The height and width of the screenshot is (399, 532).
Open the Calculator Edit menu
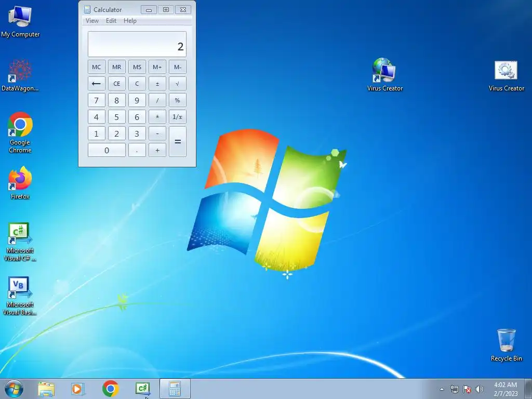click(111, 21)
